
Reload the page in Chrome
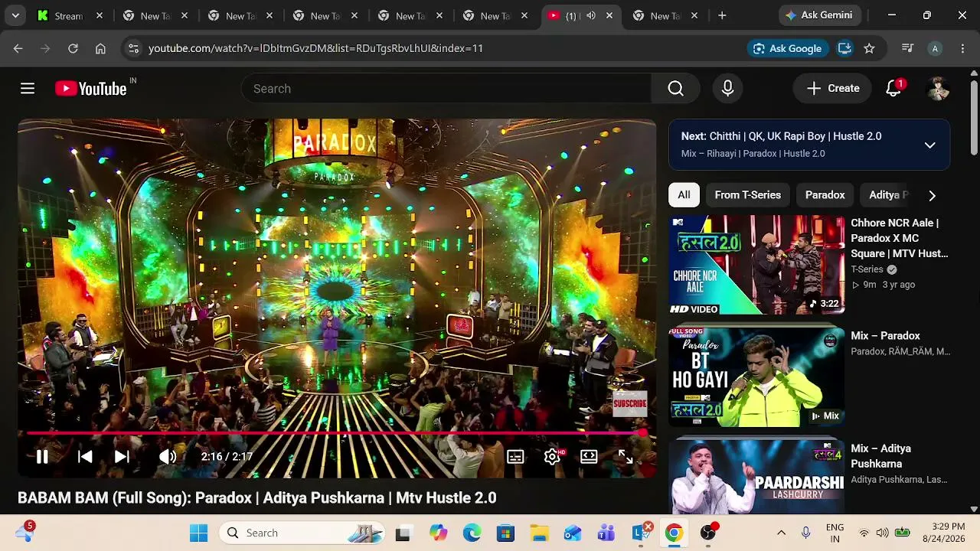pyautogui.click(x=73, y=48)
